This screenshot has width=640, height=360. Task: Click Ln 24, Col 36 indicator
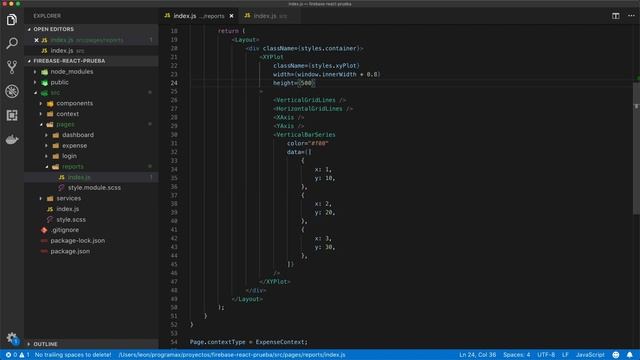pyautogui.click(x=477, y=355)
